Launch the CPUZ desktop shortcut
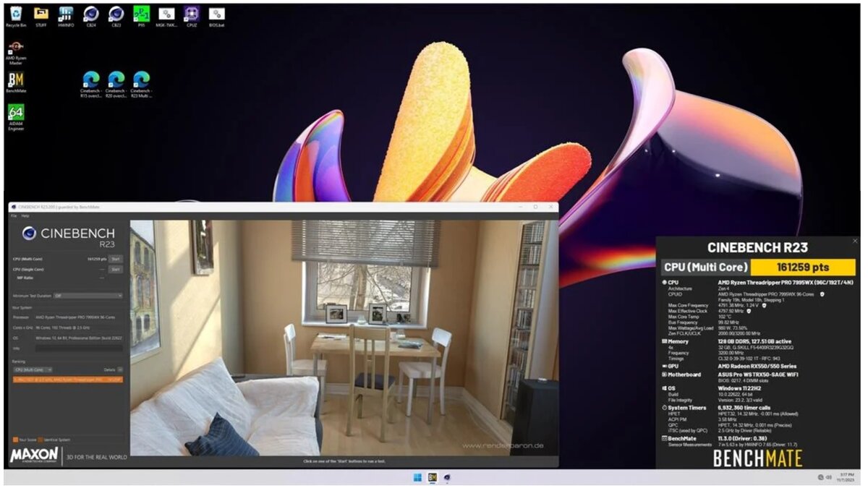 coord(191,16)
